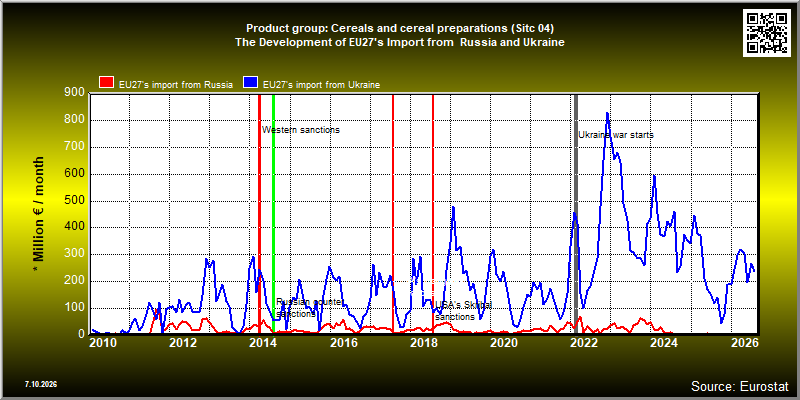The height and width of the screenshot is (400, 800).
Task: Click the 200 y-axis value
Action: point(76,281)
